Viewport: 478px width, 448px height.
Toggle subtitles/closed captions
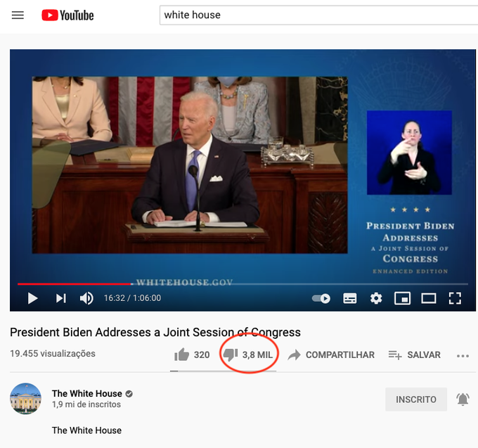pyautogui.click(x=349, y=298)
